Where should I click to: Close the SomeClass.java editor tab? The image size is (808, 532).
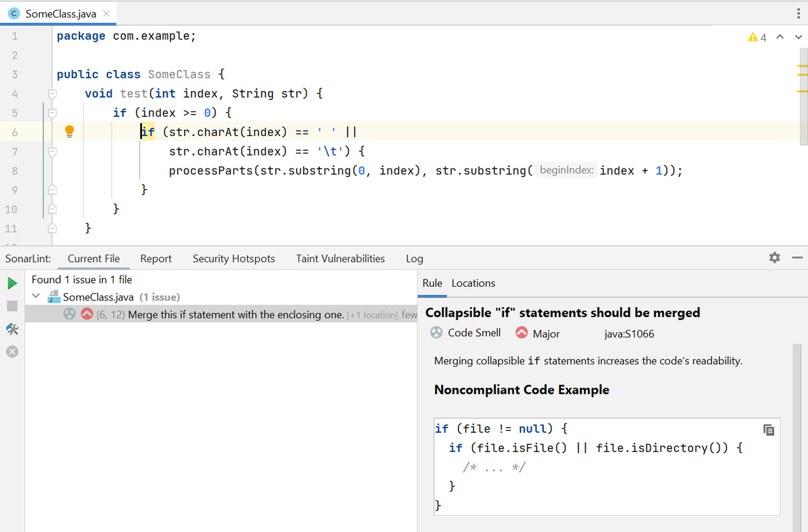click(x=106, y=13)
